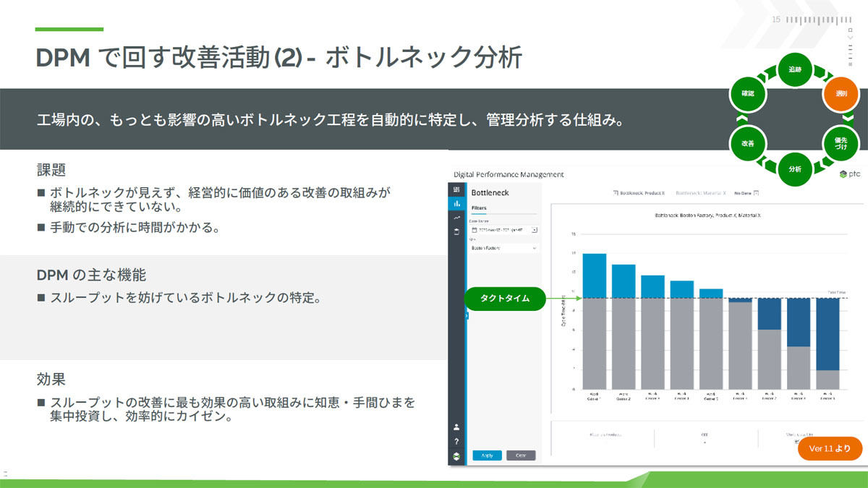Click the 分析 cycle circle
Screen dimensions: 868x488
click(795, 169)
